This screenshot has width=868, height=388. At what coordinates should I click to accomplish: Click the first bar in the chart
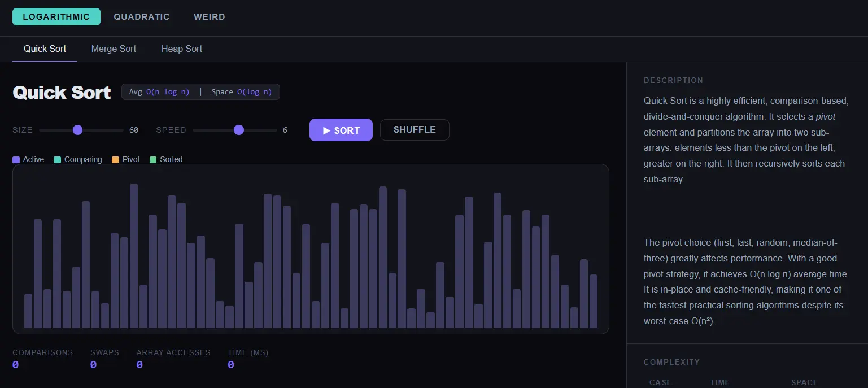coord(28,311)
